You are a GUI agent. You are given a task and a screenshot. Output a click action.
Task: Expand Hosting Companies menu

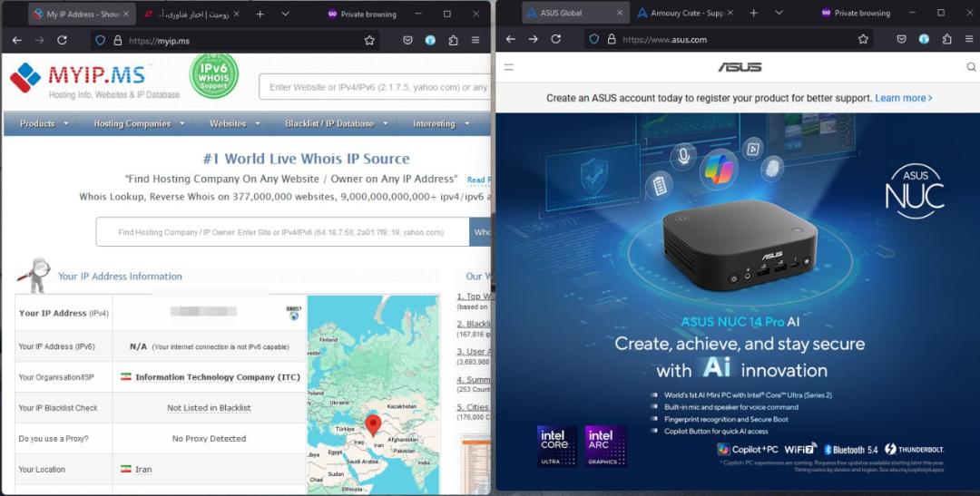coord(139,123)
